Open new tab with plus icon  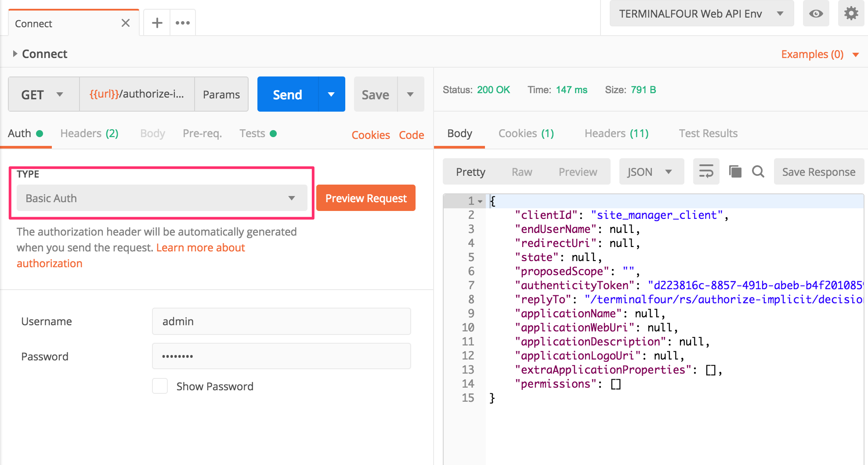pos(157,23)
